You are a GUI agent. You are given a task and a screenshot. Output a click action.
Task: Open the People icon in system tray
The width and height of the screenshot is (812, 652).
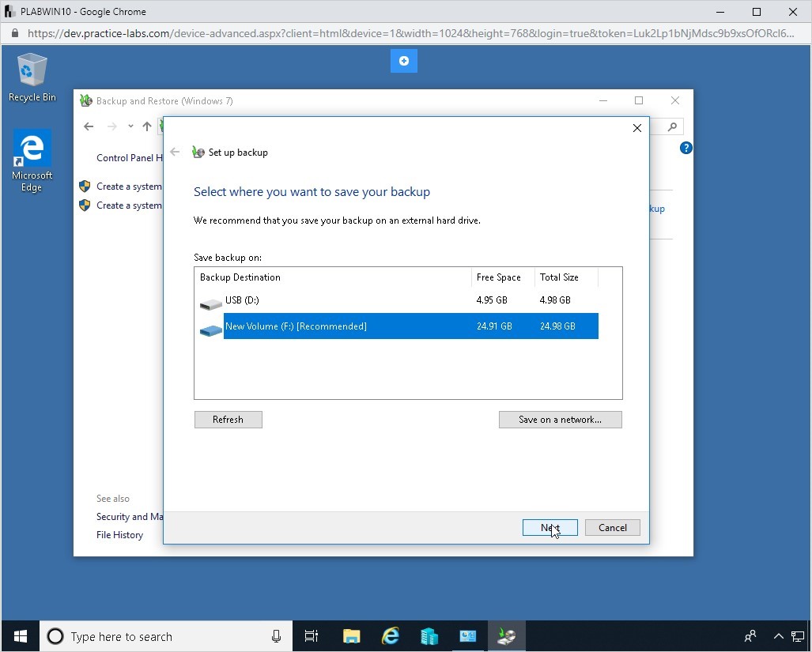750,636
